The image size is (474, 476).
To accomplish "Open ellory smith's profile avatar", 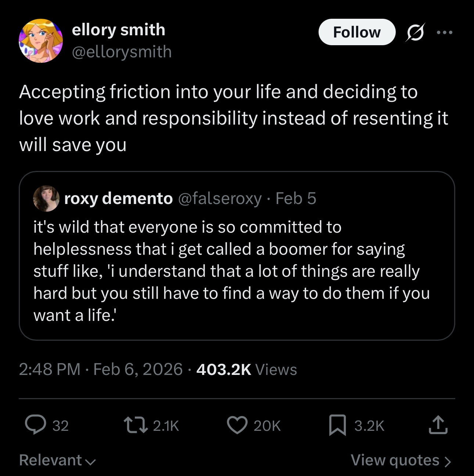I will [x=41, y=41].
